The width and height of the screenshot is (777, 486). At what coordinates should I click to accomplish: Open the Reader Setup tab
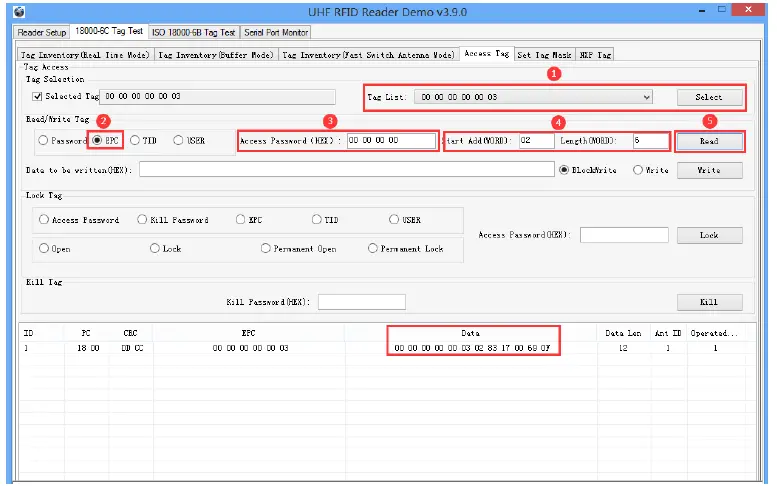point(42,33)
